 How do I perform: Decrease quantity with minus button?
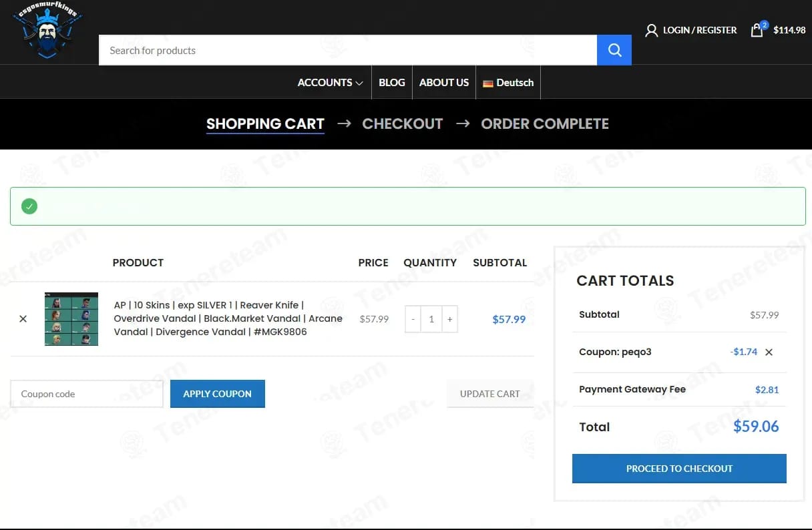(413, 319)
